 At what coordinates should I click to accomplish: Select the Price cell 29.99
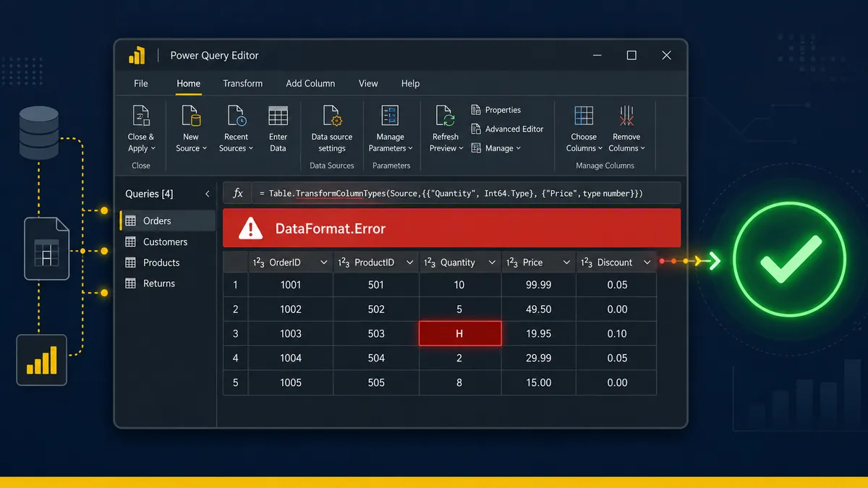tap(539, 358)
